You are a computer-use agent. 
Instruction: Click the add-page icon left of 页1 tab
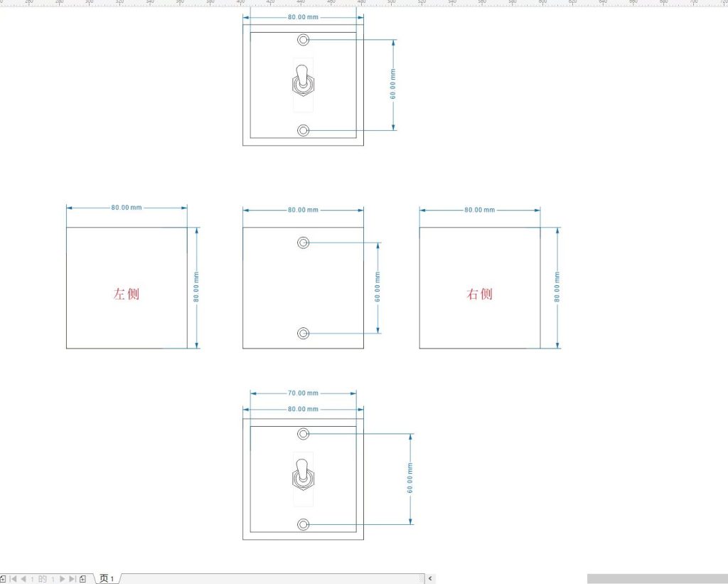pos(83,579)
